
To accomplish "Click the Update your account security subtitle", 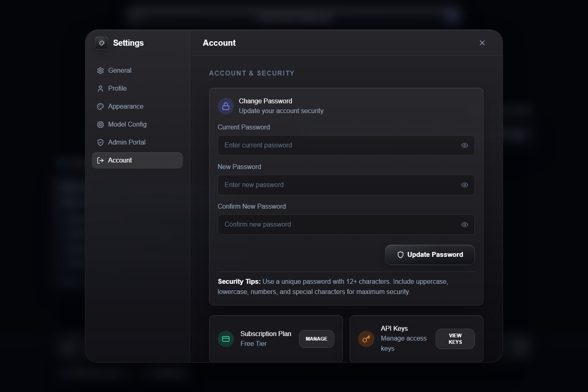I will 281,111.
